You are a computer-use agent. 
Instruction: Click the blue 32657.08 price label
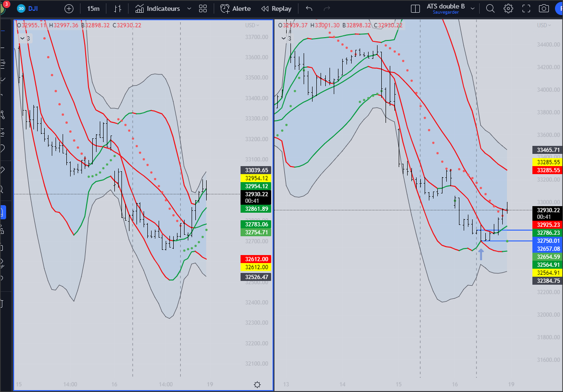(548, 249)
